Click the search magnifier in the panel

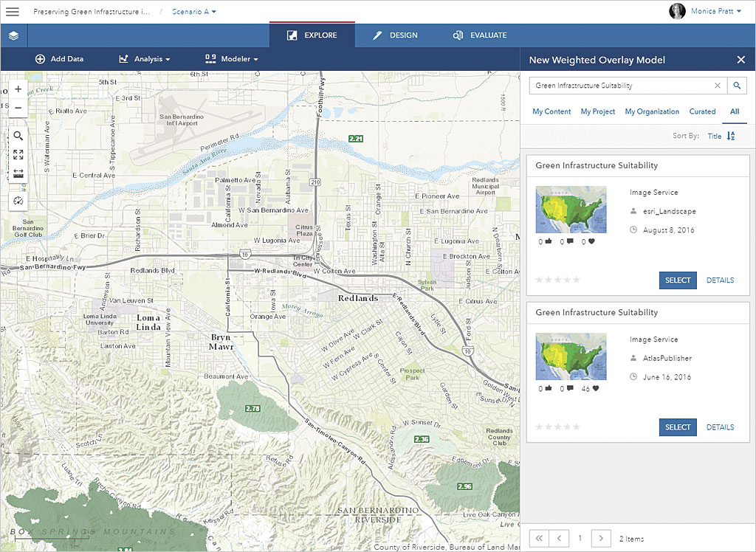pyautogui.click(x=737, y=86)
